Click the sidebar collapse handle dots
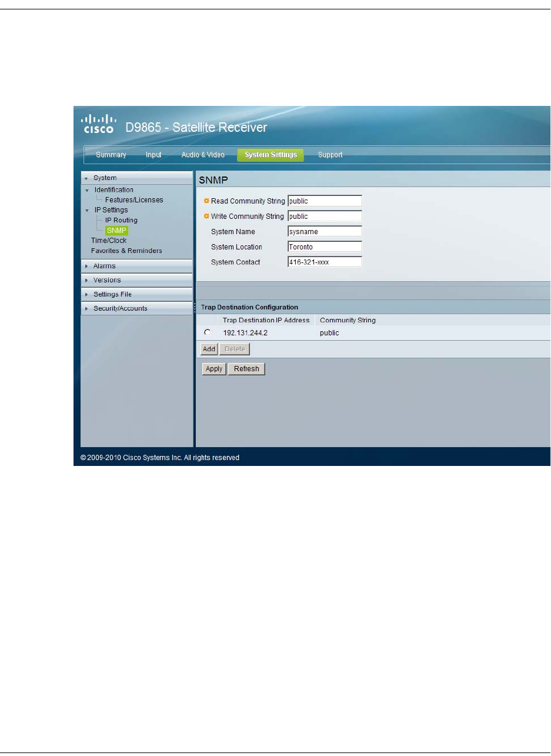 (x=194, y=308)
